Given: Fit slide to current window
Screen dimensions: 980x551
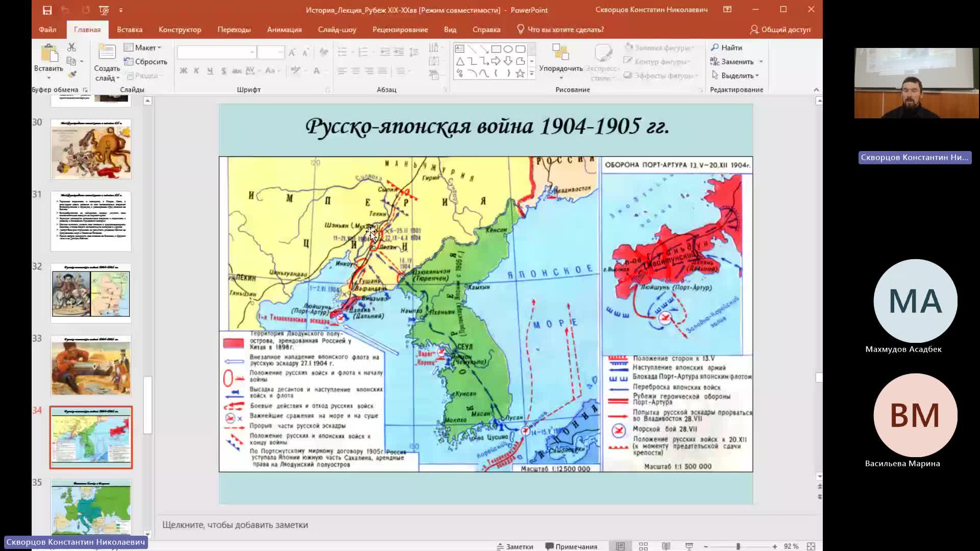Looking at the screenshot, I should point(811,546).
